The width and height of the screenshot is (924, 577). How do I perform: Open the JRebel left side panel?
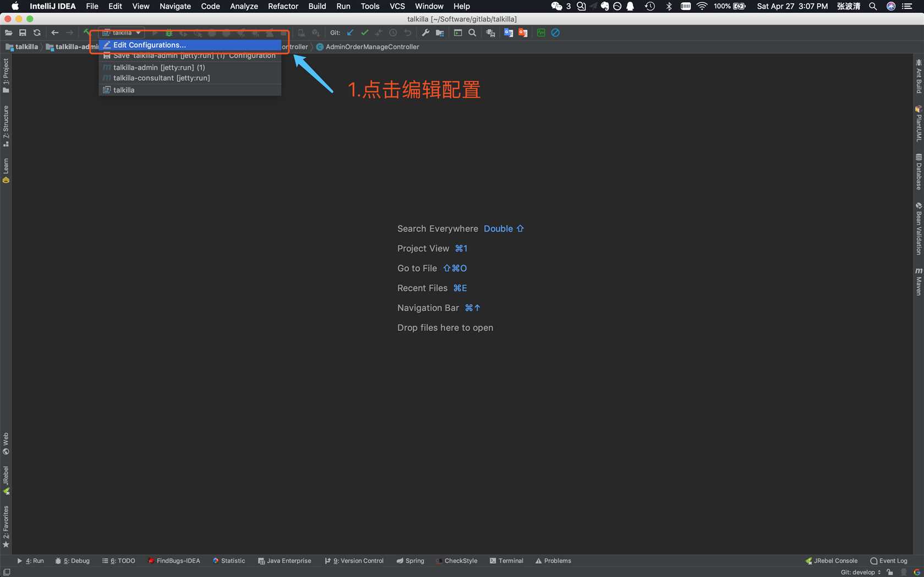(x=6, y=480)
